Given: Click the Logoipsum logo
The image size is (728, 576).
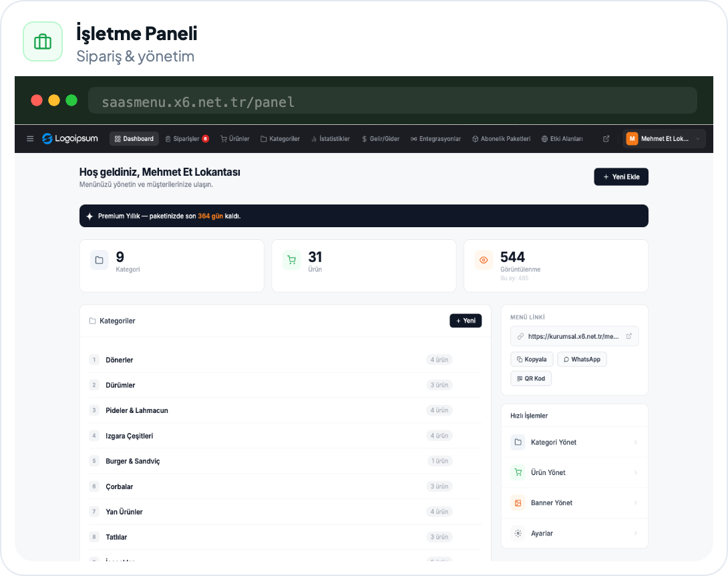Looking at the screenshot, I should (70, 138).
